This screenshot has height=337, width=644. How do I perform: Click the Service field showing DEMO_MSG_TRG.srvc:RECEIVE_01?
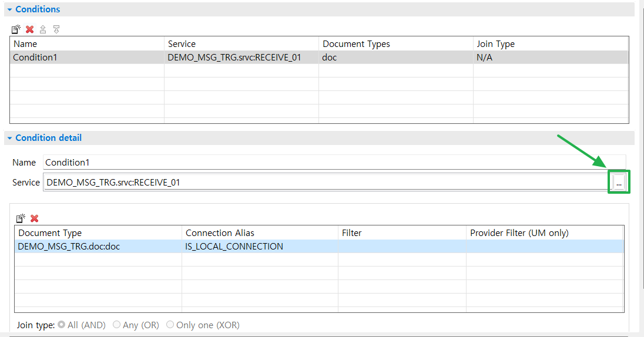pyautogui.click(x=323, y=183)
